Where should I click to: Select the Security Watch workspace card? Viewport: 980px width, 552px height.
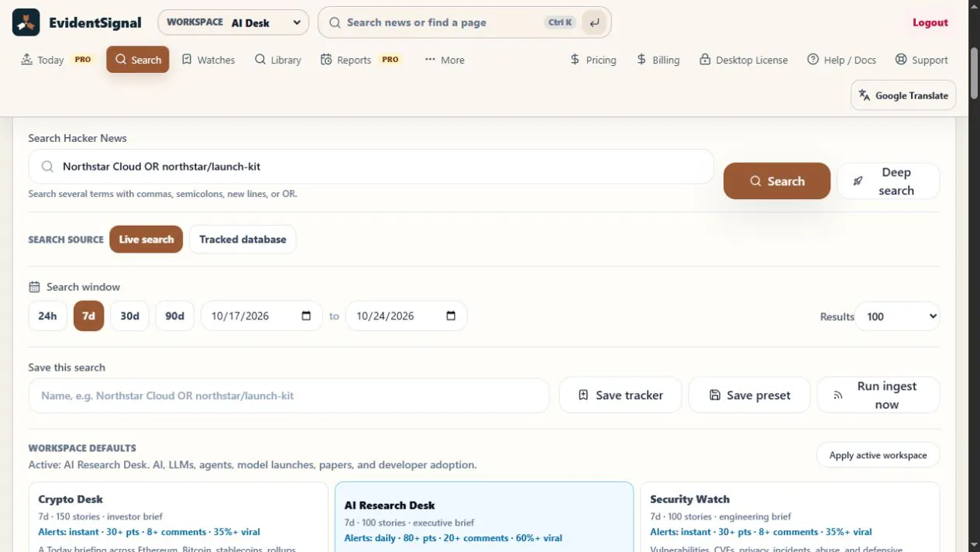790,517
